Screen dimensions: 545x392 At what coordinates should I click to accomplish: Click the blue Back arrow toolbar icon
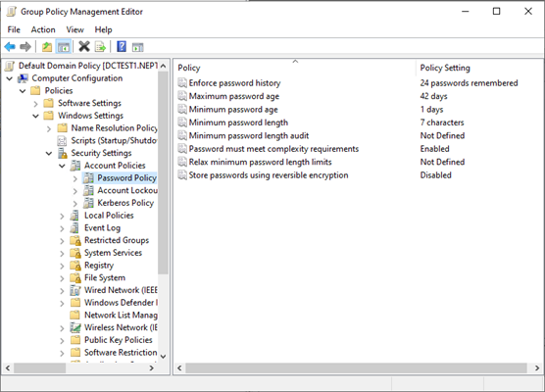click(10, 47)
